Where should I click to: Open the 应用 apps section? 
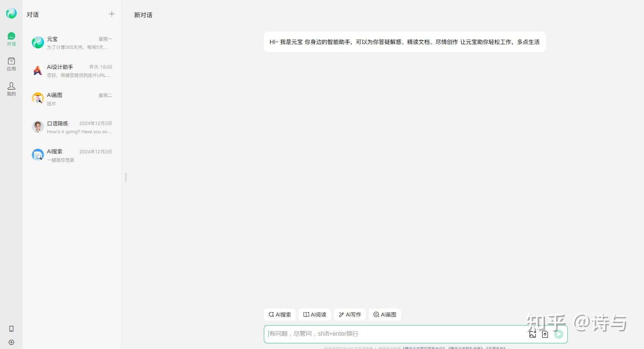tap(11, 64)
